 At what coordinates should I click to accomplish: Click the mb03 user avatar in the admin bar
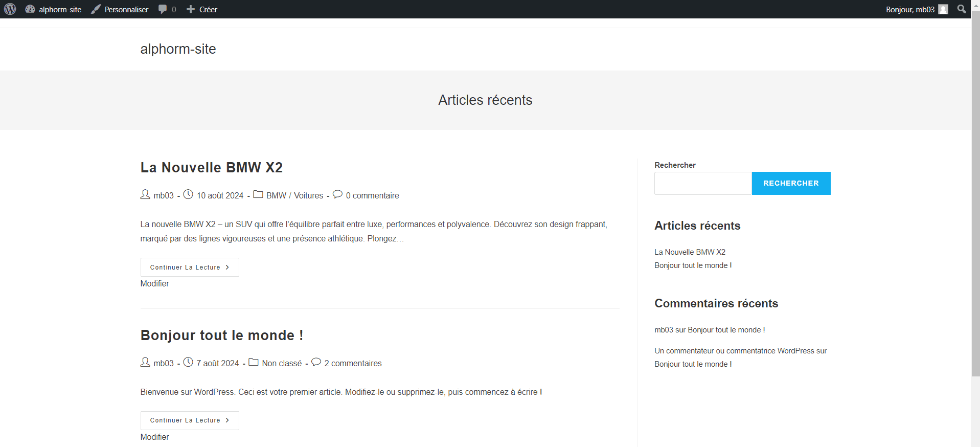pos(943,9)
